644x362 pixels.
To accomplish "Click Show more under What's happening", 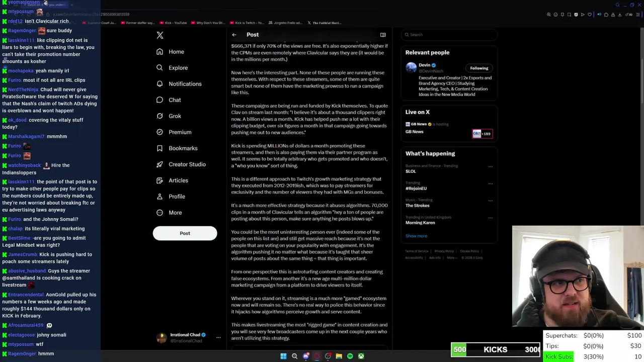I will click(x=416, y=236).
